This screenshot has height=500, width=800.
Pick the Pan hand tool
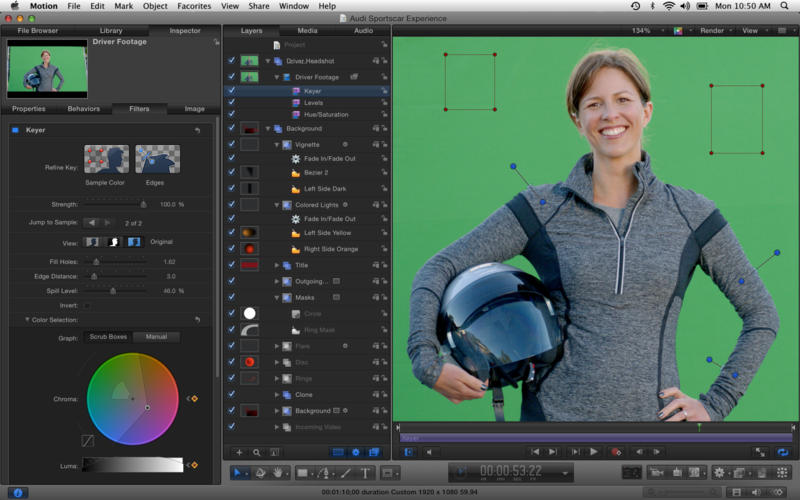(x=278, y=473)
